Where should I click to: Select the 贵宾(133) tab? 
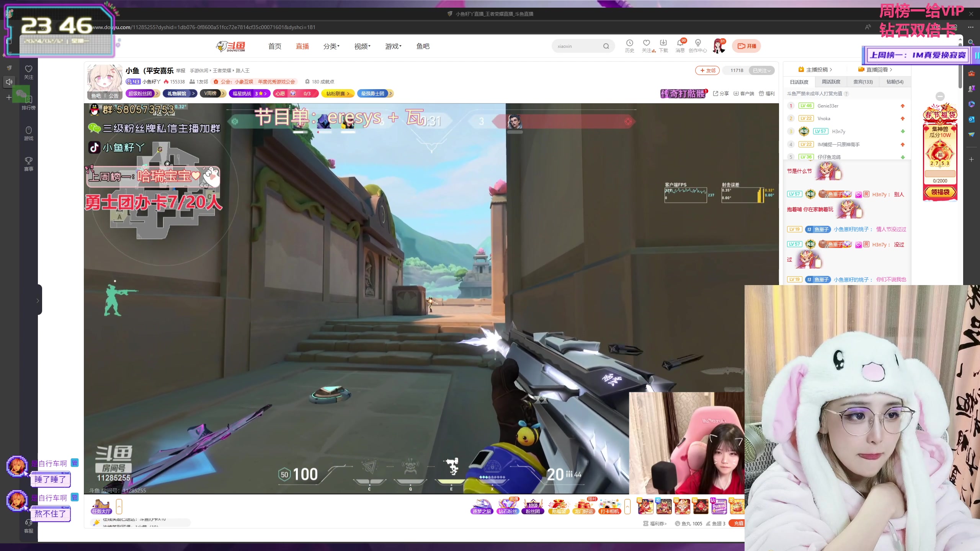click(x=862, y=82)
